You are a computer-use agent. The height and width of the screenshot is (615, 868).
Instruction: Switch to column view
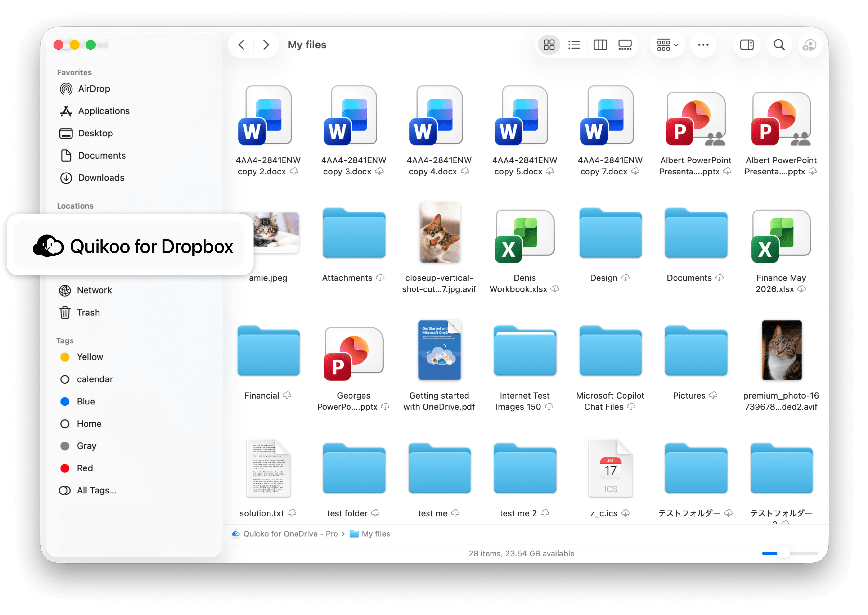[x=600, y=45]
